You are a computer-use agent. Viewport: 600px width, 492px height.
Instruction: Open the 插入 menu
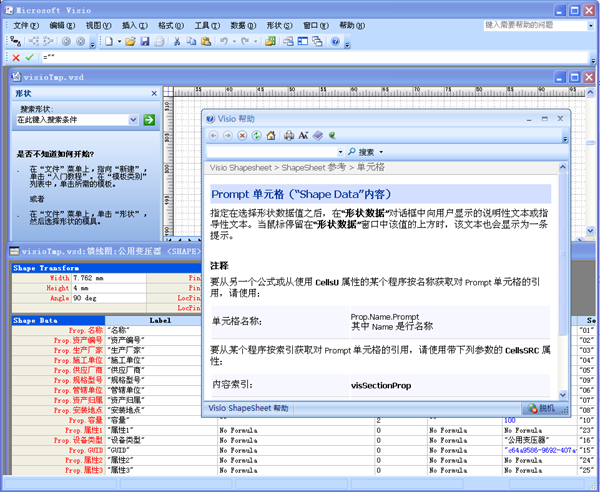click(x=135, y=26)
